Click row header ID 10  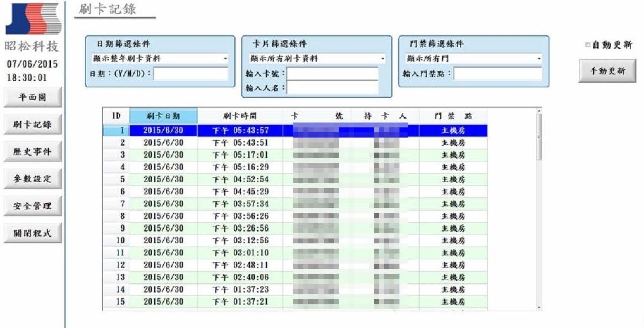pyautogui.click(x=116, y=241)
